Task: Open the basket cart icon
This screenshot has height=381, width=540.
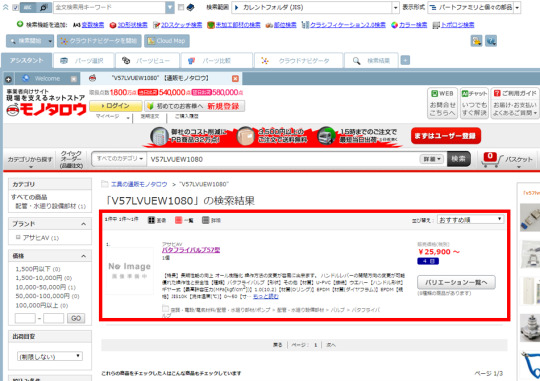Action: [x=492, y=160]
